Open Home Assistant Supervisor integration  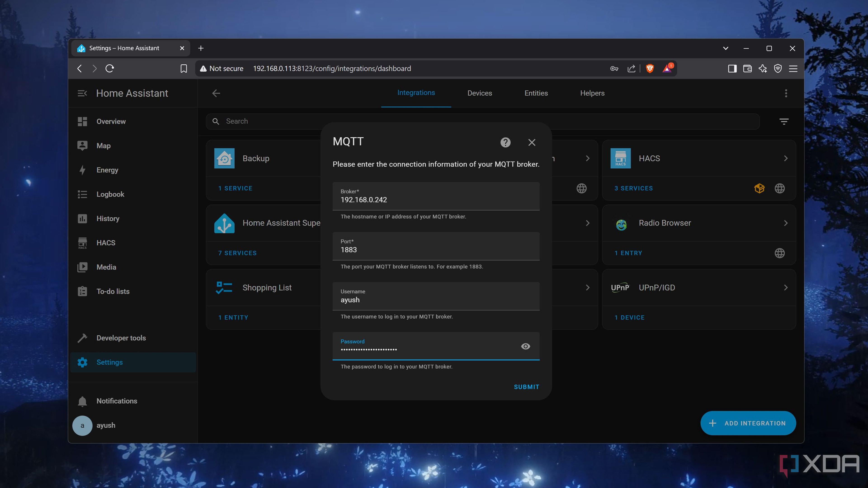pos(264,223)
